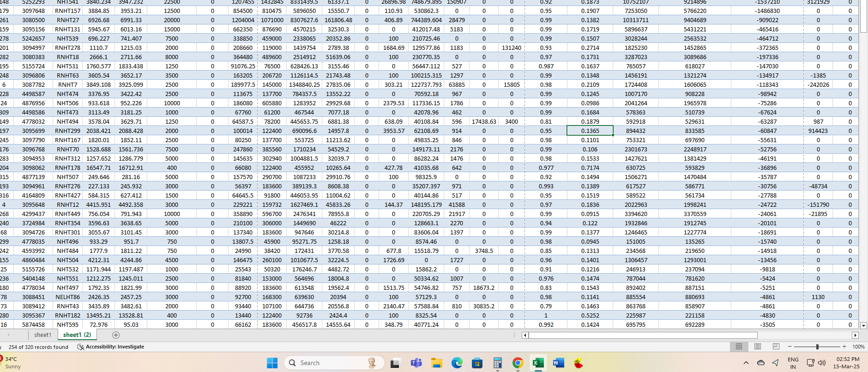Image resolution: width=868 pixels, height=372 pixels.
Task: Add a new sheet with plus button
Action: [116, 335]
